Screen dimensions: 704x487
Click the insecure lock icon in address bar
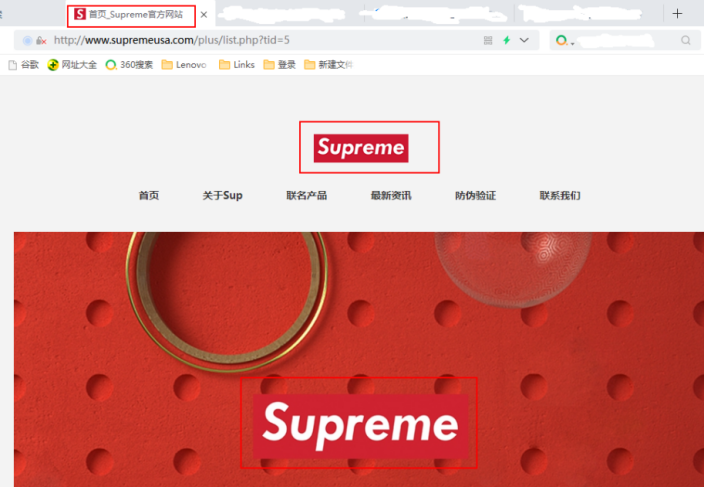[x=41, y=40]
